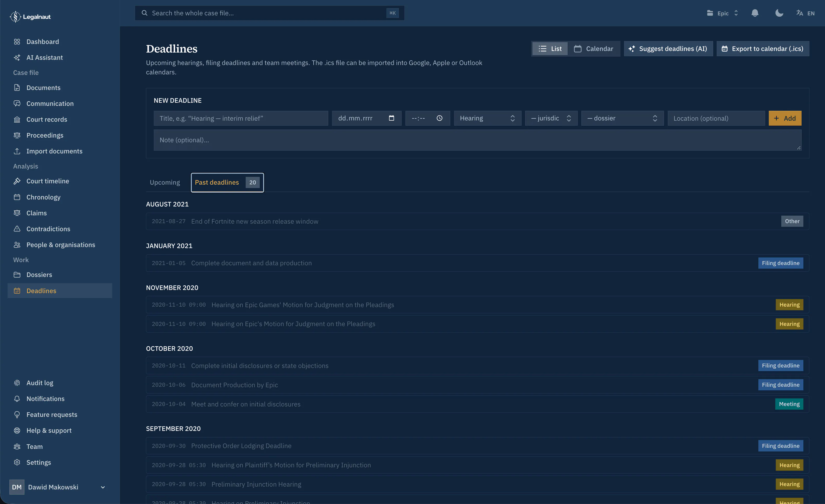Open Court records
Viewport: 825px width, 504px height.
[60, 119]
